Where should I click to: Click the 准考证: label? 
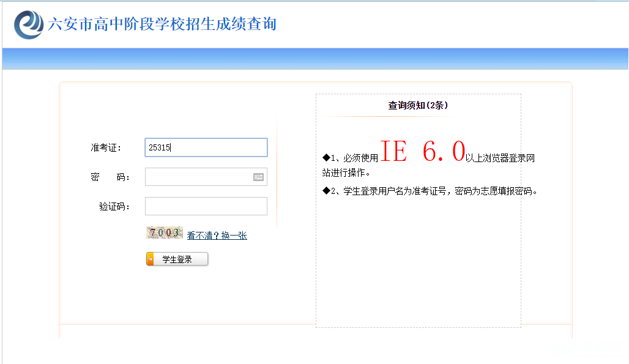106,147
